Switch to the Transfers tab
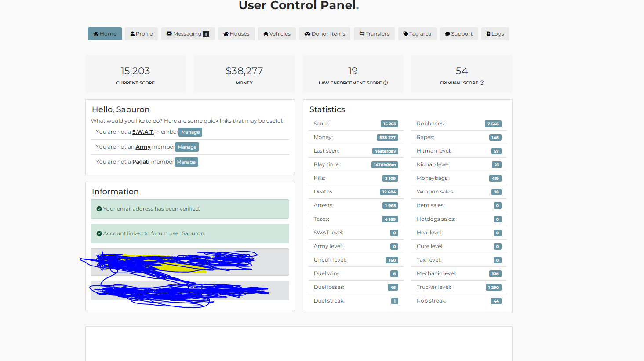644x361 pixels. point(374,34)
